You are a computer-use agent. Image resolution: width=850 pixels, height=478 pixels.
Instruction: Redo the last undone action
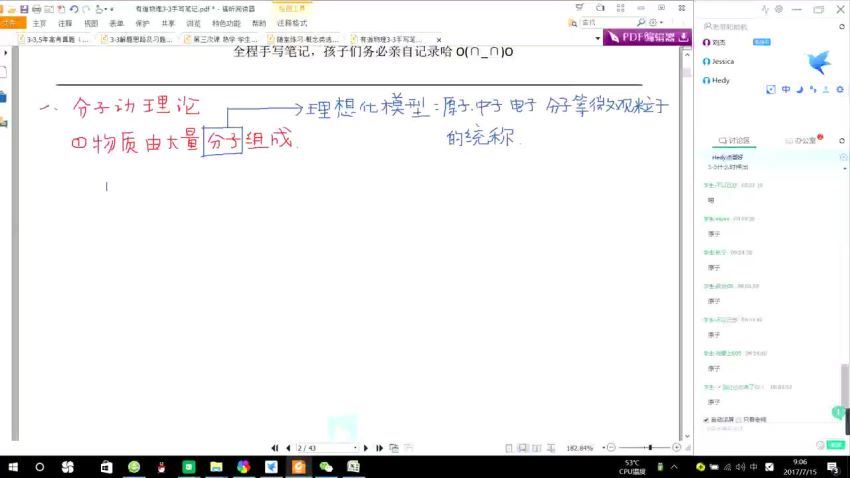coord(86,9)
